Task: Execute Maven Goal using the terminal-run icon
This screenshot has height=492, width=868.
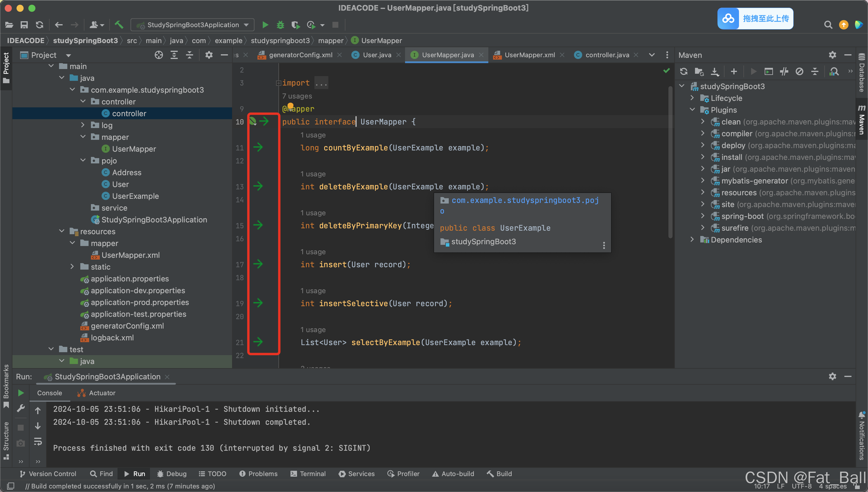Action: click(x=769, y=71)
